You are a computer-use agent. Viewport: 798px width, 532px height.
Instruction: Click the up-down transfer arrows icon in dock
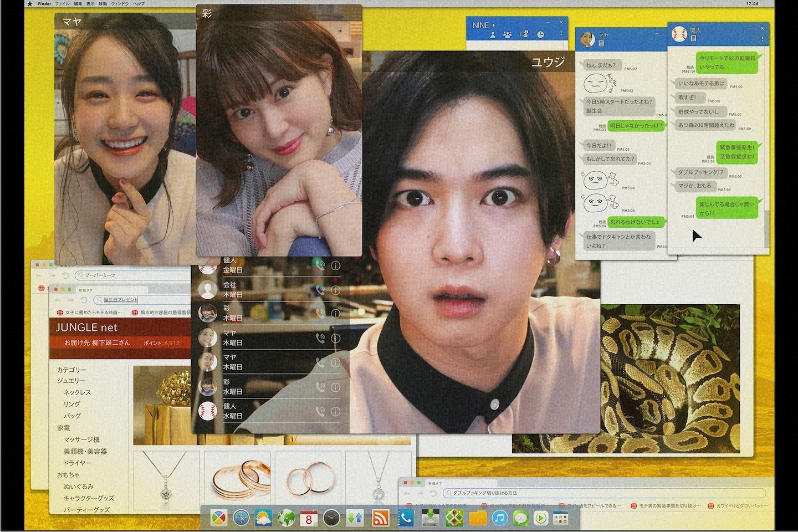(355, 518)
